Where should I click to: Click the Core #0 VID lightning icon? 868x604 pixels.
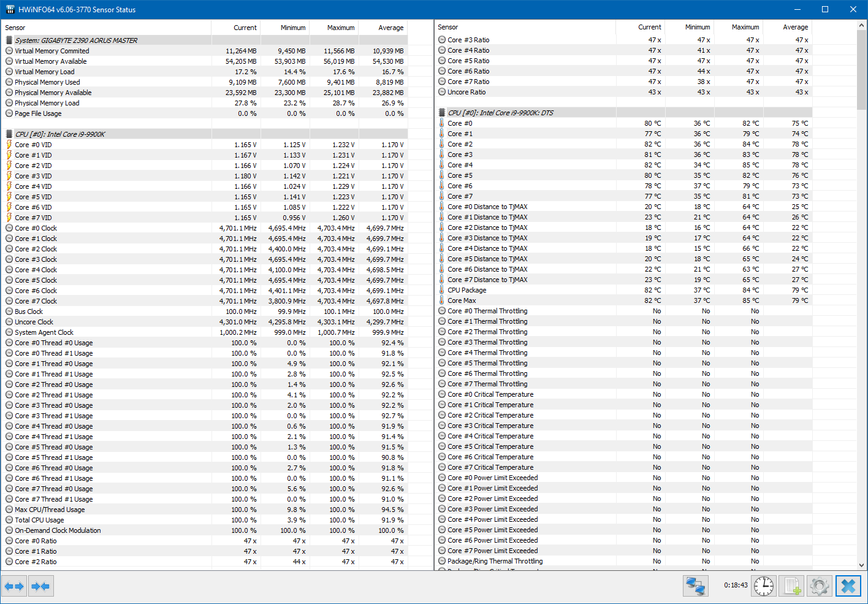(9, 145)
